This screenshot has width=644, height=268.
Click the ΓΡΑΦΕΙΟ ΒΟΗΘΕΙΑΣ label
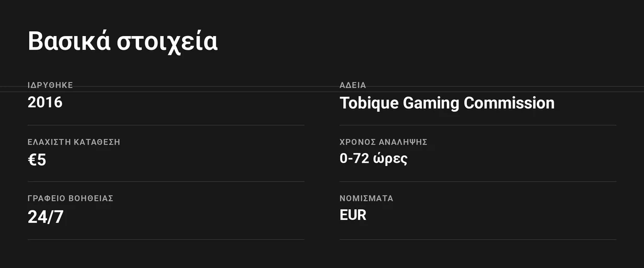(71, 198)
